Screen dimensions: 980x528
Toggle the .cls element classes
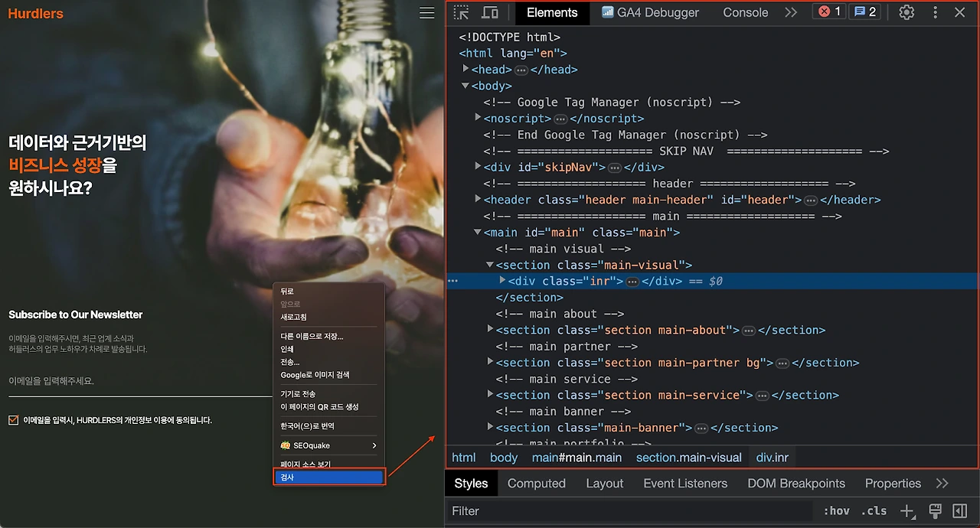[874, 511]
